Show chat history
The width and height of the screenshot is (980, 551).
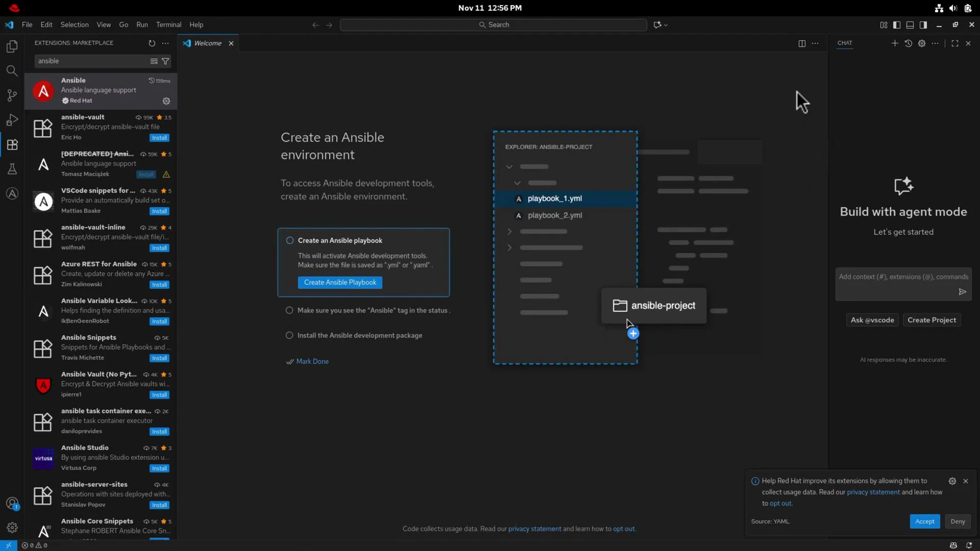909,43
